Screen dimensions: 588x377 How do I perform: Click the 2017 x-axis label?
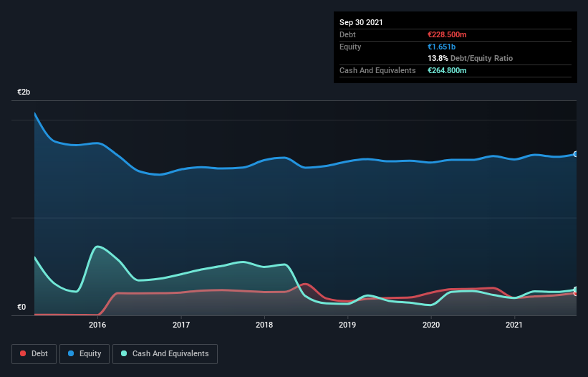181,325
